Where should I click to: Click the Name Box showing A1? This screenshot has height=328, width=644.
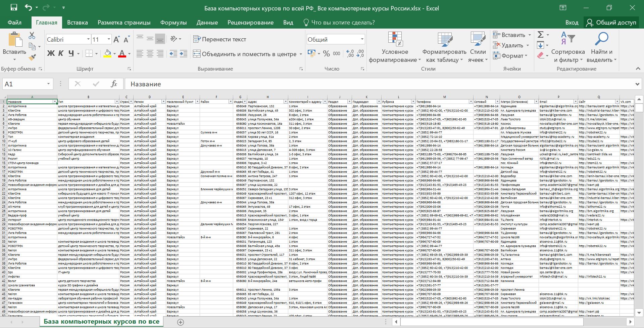tap(23, 84)
